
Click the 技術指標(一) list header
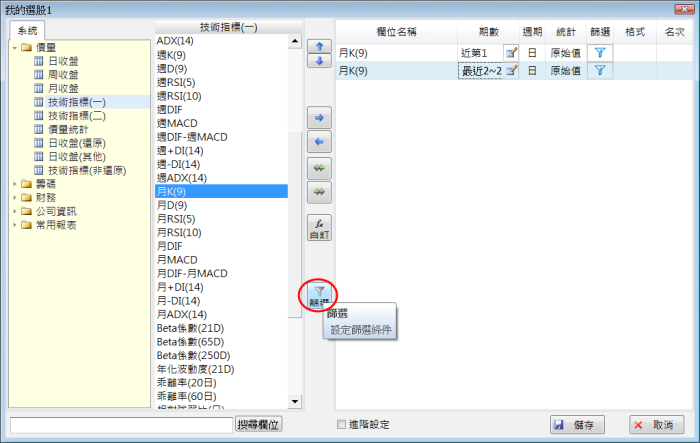coord(228,27)
